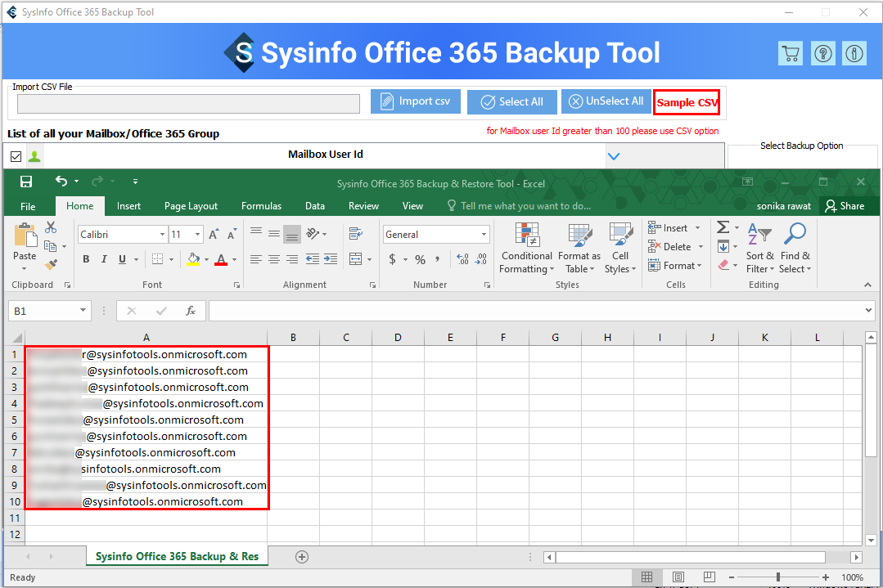This screenshot has height=588, width=883.
Task: Toggle Italic formatting button
Action: tap(104, 259)
